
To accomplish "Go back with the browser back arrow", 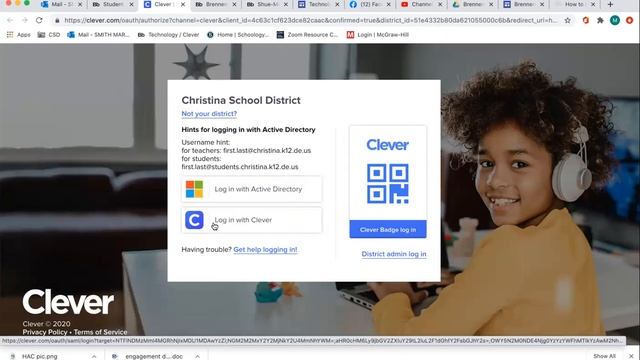I will (x=10, y=20).
